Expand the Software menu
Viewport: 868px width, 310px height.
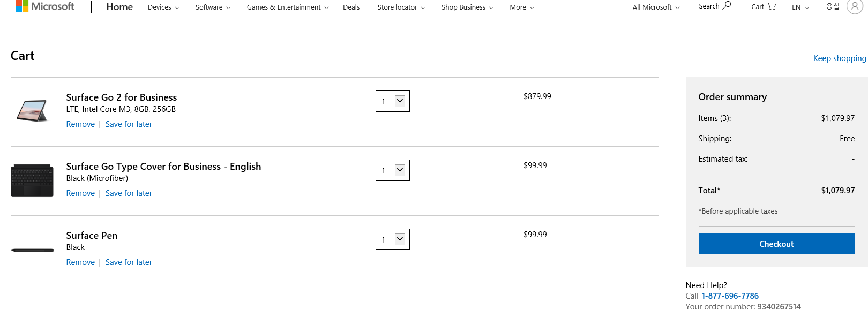(213, 7)
